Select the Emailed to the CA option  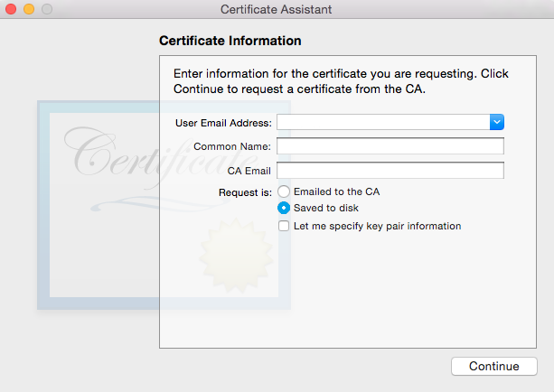(x=284, y=191)
